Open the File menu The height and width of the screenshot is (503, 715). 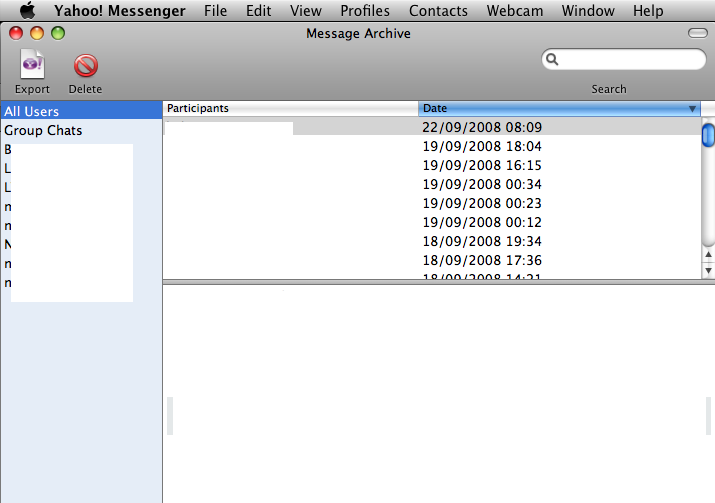point(215,11)
